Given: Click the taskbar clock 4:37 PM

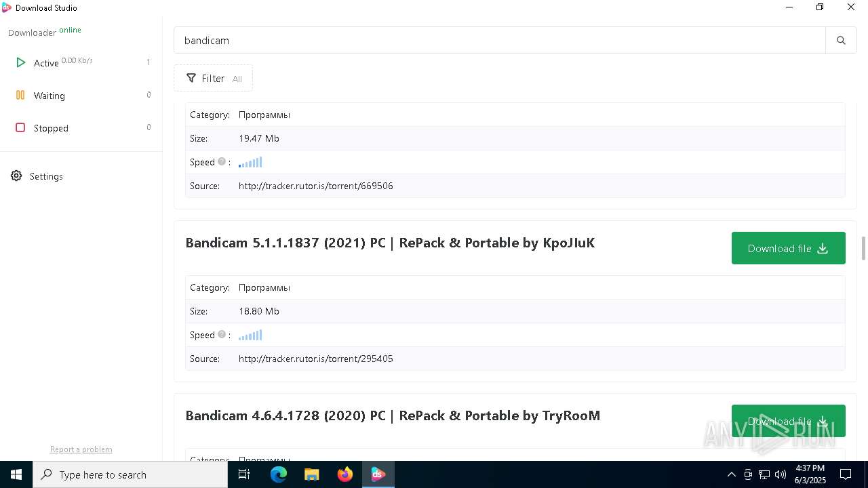Looking at the screenshot, I should click(810, 474).
